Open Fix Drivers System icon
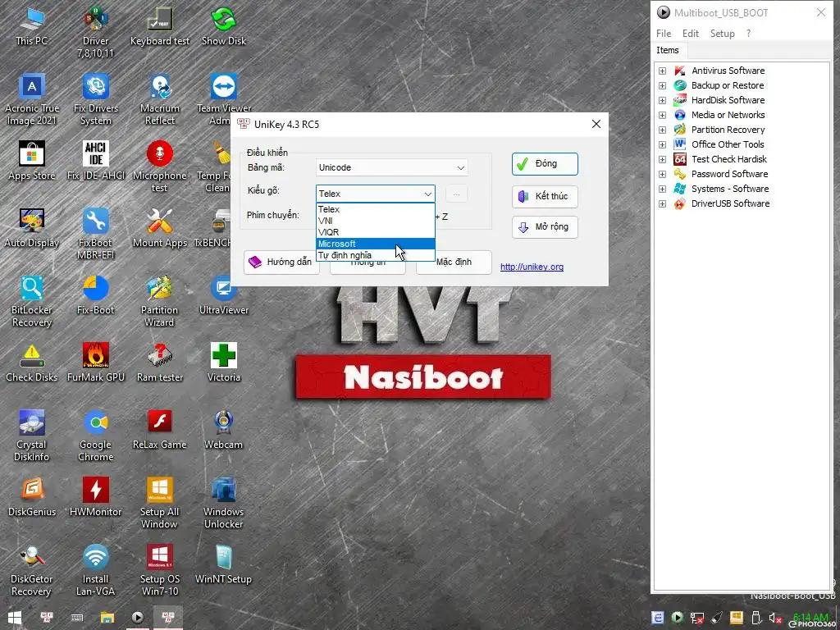Image resolution: width=840 pixels, height=630 pixels. pyautogui.click(x=95, y=99)
